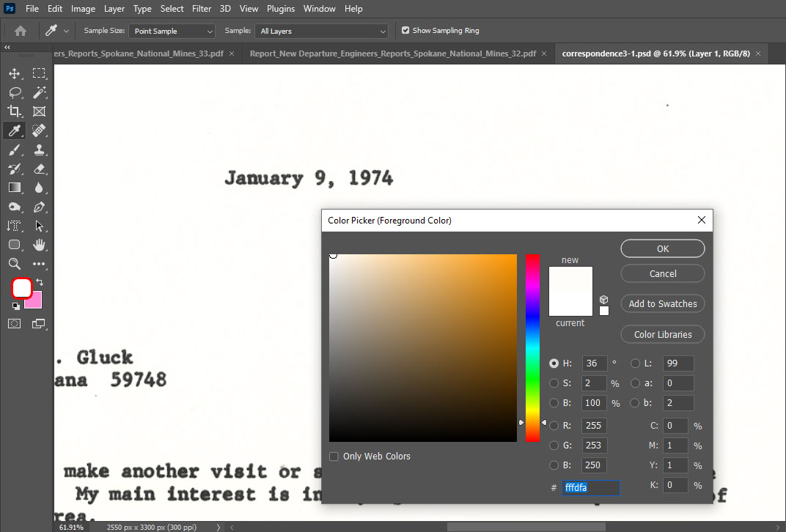This screenshot has height=532, width=786.
Task: Select the S saturation radio button
Action: (x=554, y=383)
